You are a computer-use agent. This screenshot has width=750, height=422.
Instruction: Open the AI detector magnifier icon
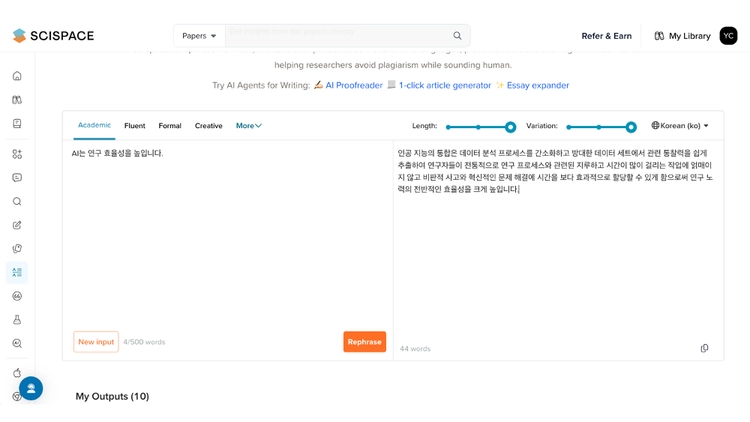coord(17,344)
